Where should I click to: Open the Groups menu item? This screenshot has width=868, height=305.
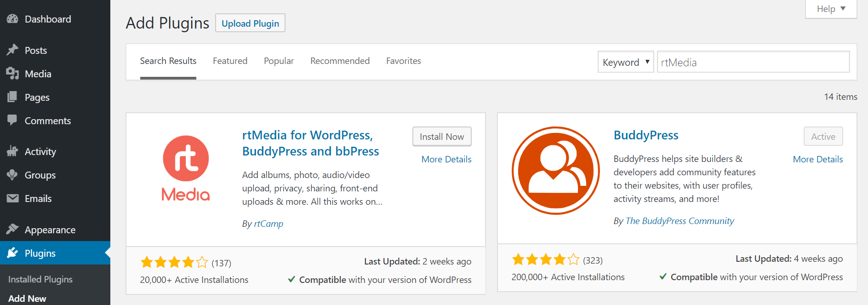(x=55, y=175)
